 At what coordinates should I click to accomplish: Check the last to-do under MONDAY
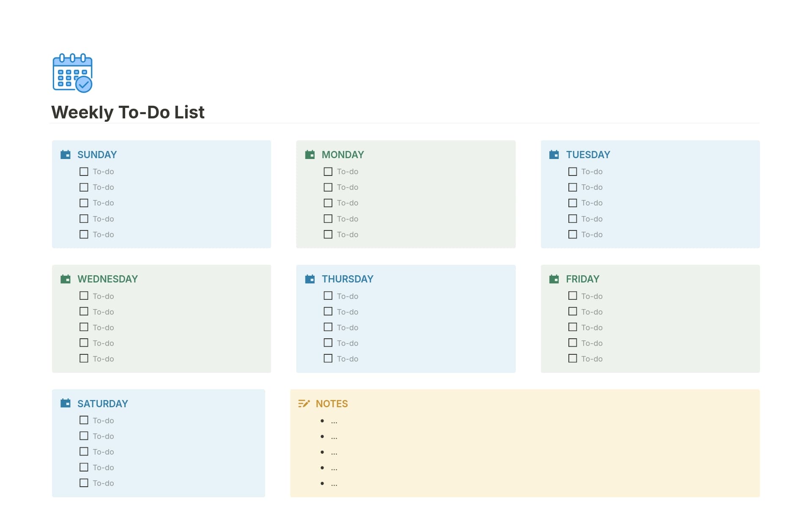pos(328,234)
